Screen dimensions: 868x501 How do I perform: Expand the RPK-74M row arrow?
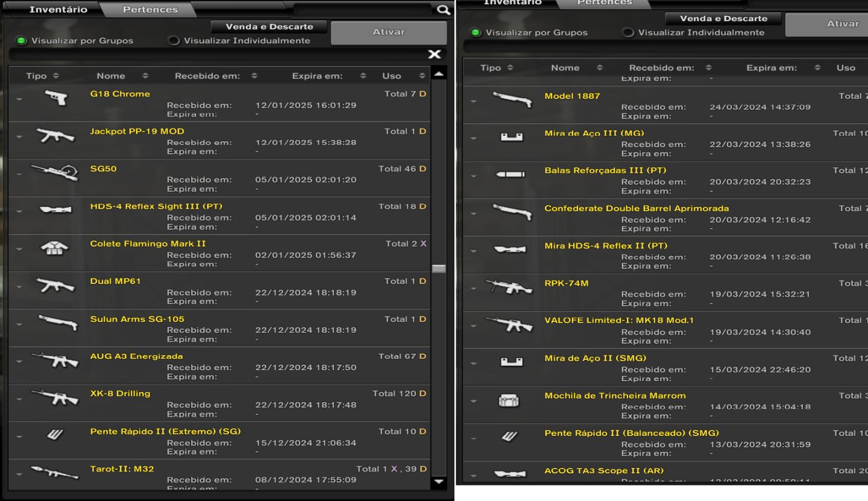click(474, 288)
